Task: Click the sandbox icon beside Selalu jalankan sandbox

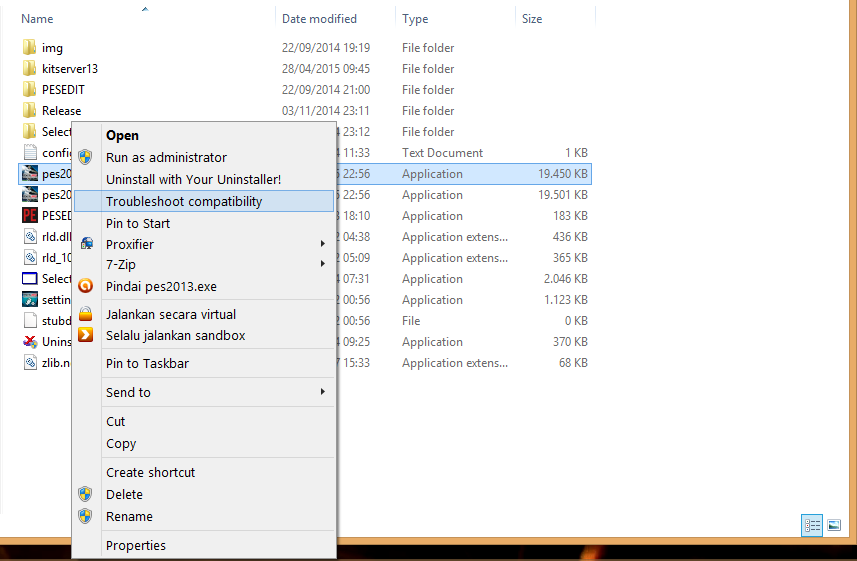Action: point(85,335)
